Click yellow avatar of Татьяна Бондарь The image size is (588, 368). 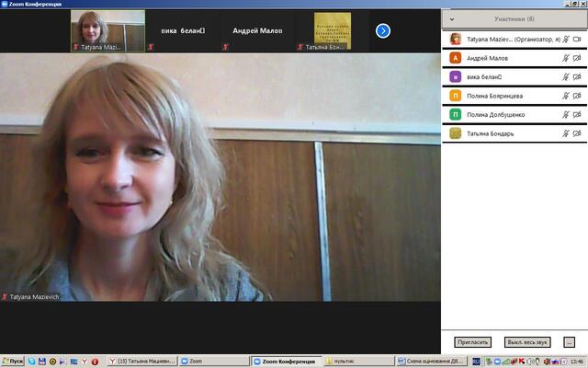click(456, 133)
